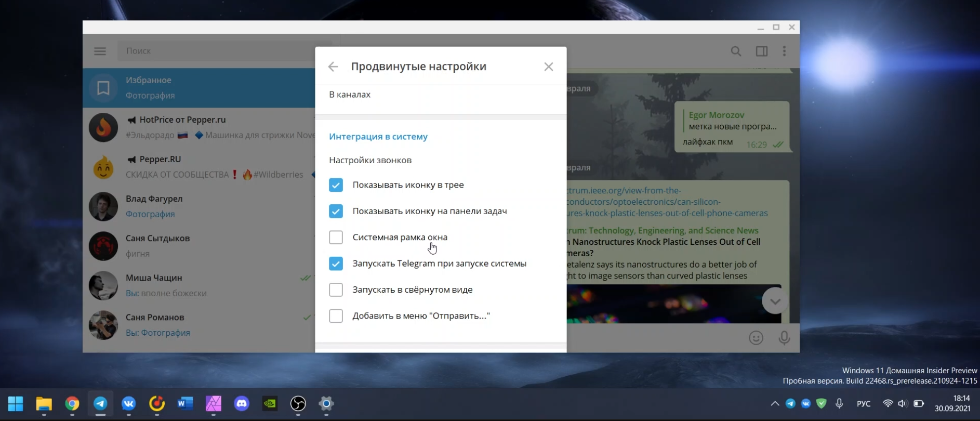Open clock and date 18:14 panel
Viewport: 980px width, 421px height.
[952, 403]
